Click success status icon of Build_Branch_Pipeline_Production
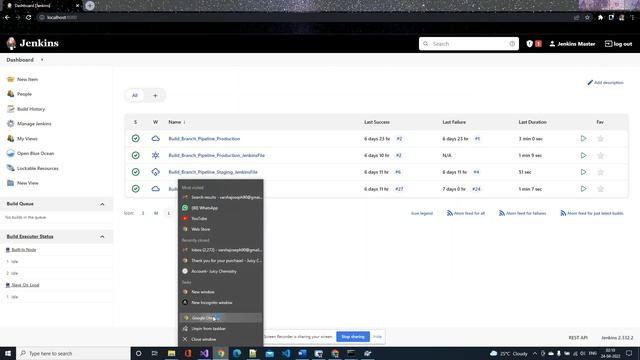Image resolution: width=640 pixels, height=360 pixels. pos(136,138)
